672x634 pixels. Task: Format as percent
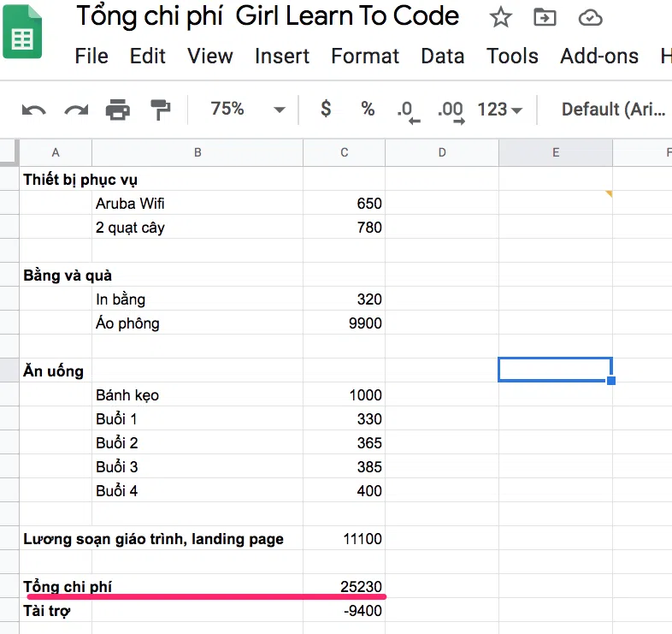click(x=368, y=109)
